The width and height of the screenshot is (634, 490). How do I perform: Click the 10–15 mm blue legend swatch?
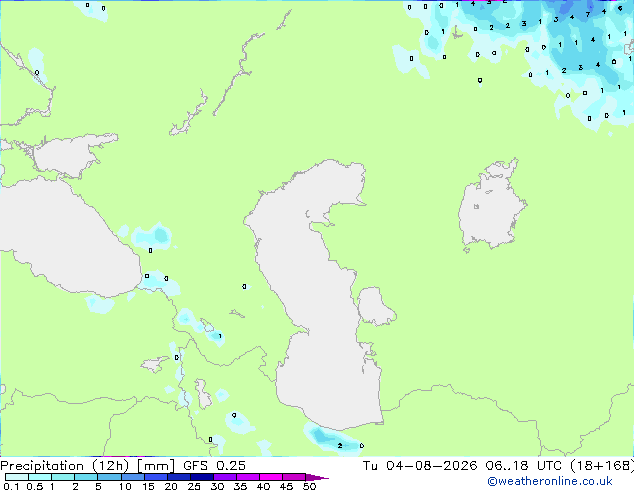133,477
